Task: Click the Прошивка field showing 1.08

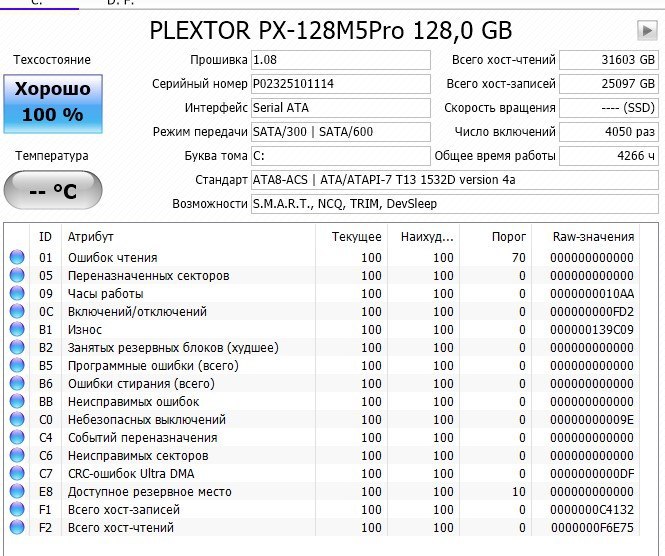Action: (341, 60)
